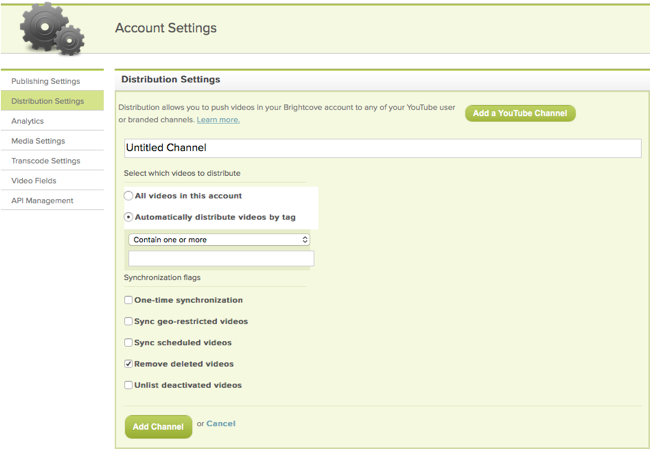The image size is (650, 449).
Task: Uncheck Remove deleted videos
Action: coord(128,364)
